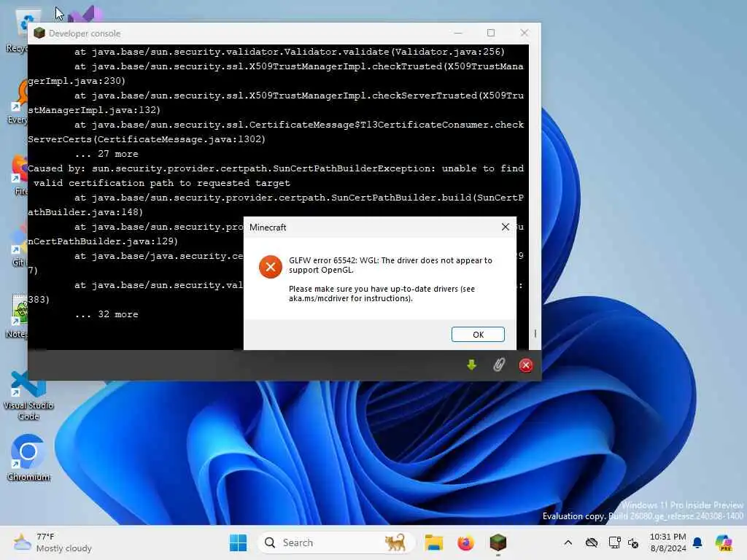Open the Everything desktop shortcut
The image size is (747, 560).
click(x=18, y=102)
